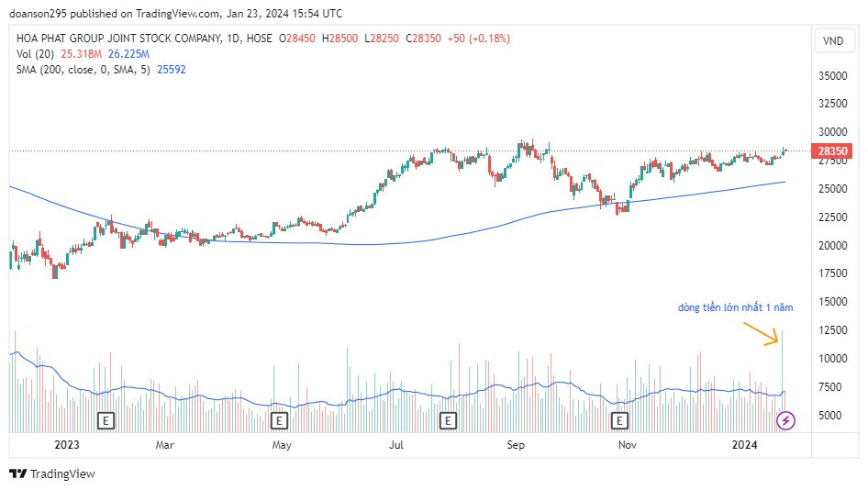Click the earnings marker near 2023 label

click(x=106, y=420)
